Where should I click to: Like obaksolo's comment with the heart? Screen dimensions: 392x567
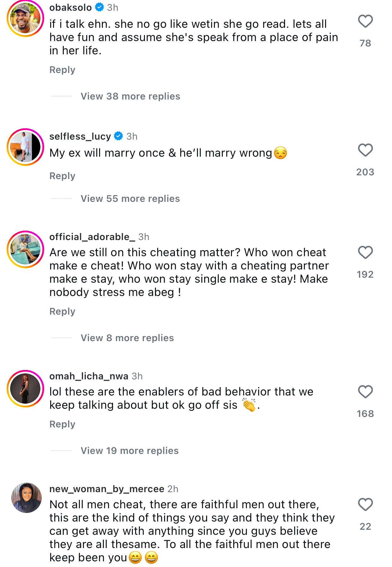point(365,21)
